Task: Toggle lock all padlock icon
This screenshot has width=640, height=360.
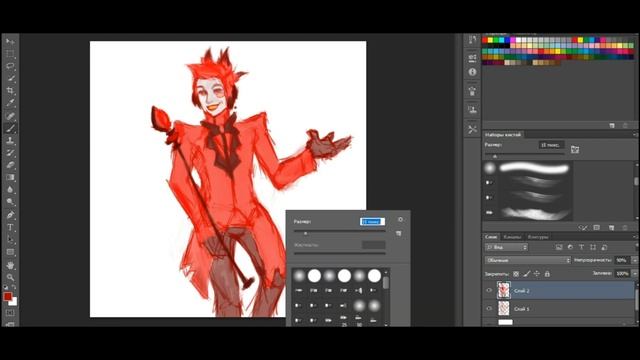Action: 547,274
